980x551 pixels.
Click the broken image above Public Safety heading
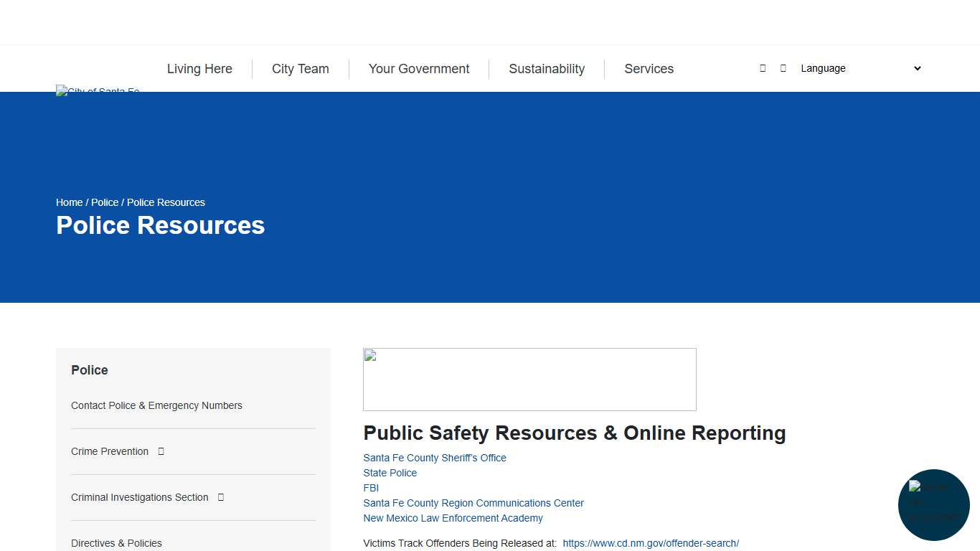(529, 379)
